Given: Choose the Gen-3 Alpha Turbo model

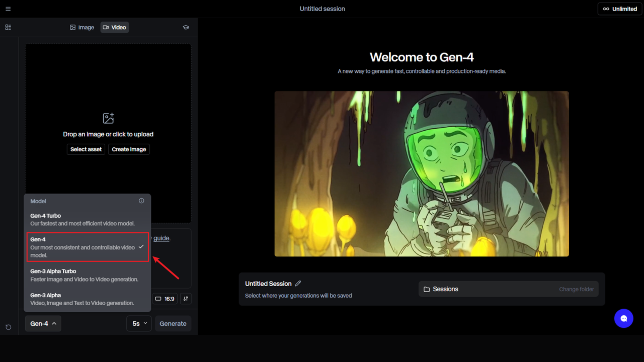Looking at the screenshot, I should 87,275.
